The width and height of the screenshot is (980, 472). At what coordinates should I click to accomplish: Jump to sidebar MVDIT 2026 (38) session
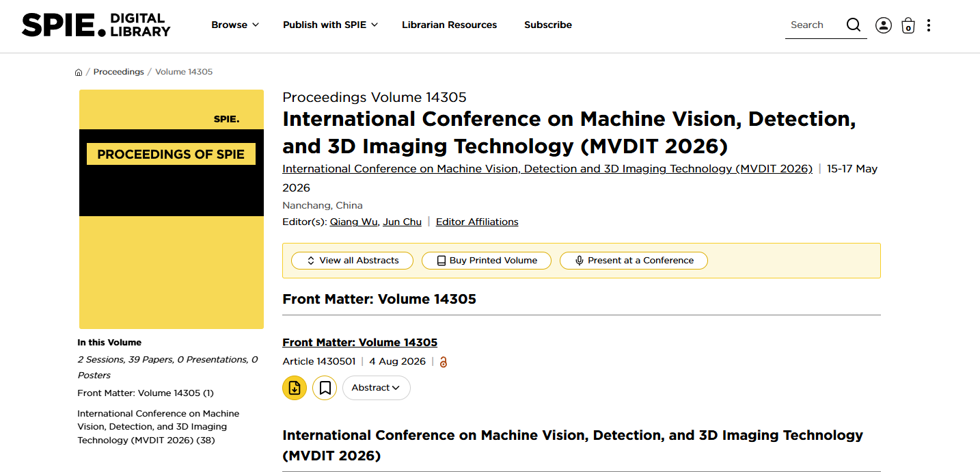click(159, 427)
